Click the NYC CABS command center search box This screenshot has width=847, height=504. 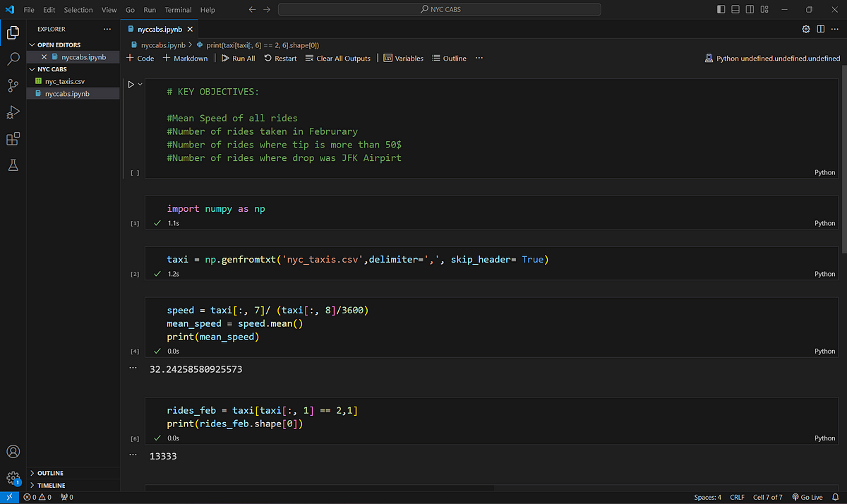point(440,10)
